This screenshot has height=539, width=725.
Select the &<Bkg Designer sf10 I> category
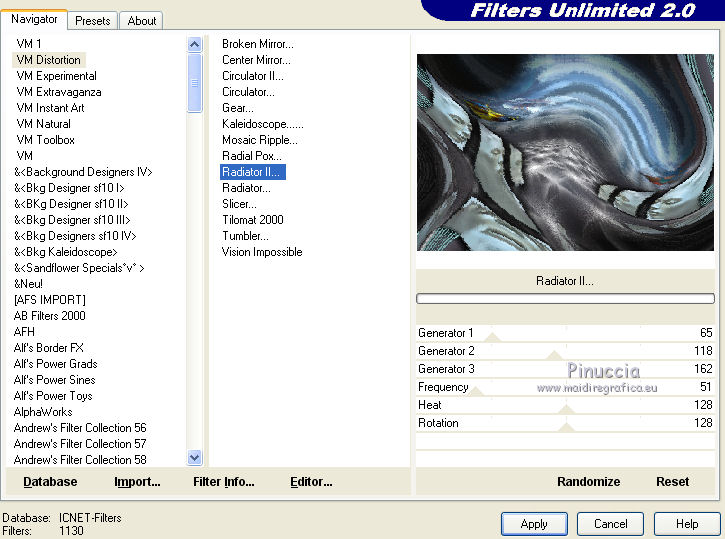point(69,188)
